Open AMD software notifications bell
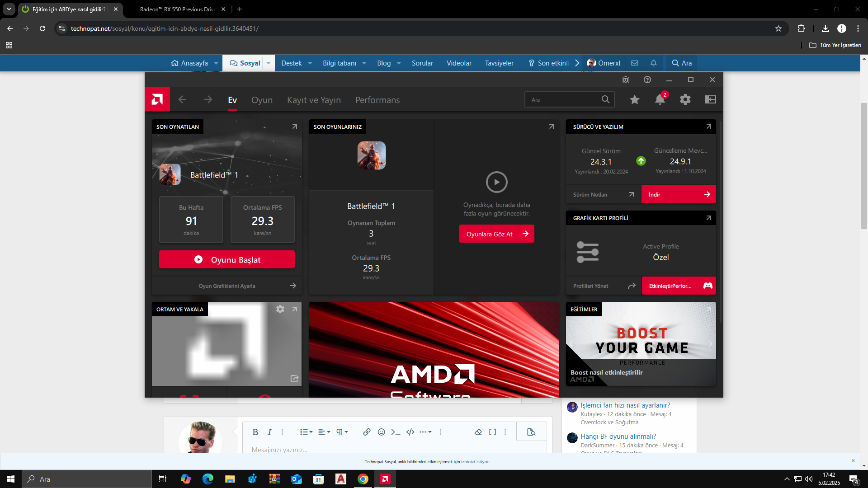Screen dimensions: 868x488 [660, 99]
